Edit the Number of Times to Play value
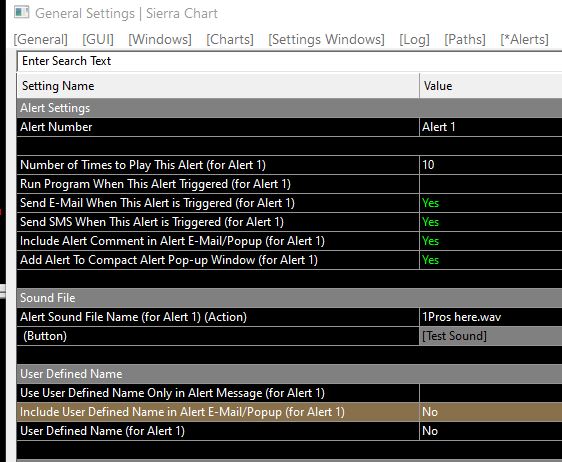 pyautogui.click(x=491, y=165)
